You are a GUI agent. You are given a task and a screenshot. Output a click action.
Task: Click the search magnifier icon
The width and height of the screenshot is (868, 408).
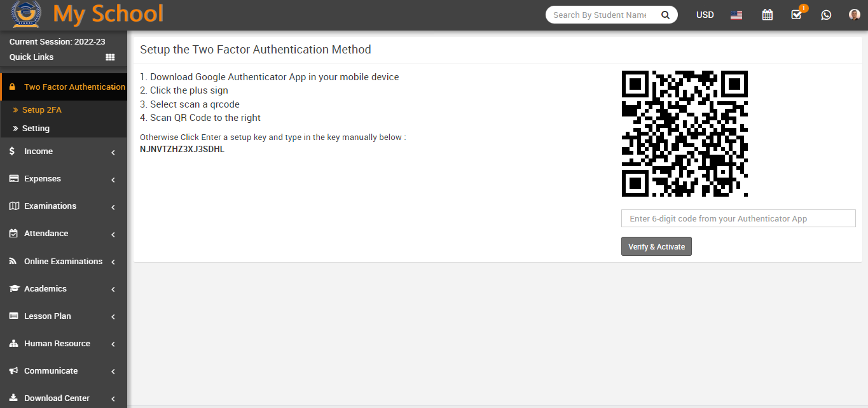(665, 15)
